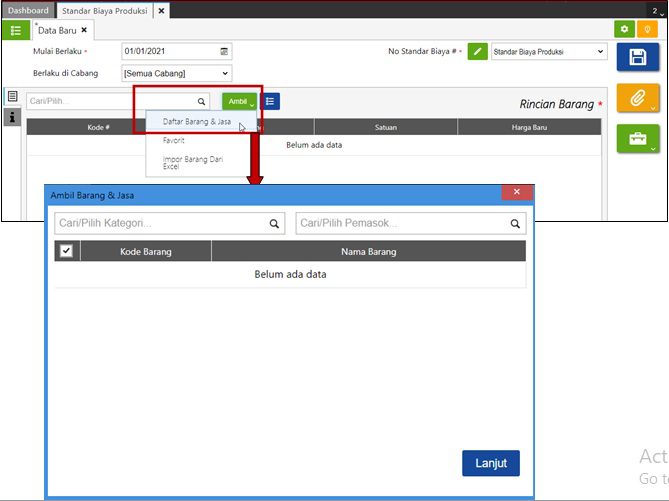Open the green settings gear icon
The image size is (669, 501).
click(624, 30)
